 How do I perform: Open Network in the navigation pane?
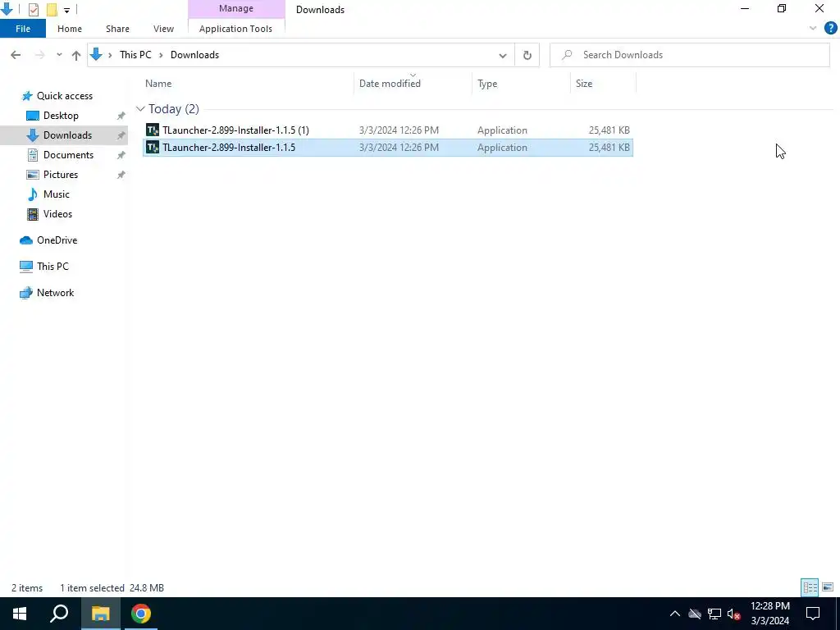coord(55,293)
